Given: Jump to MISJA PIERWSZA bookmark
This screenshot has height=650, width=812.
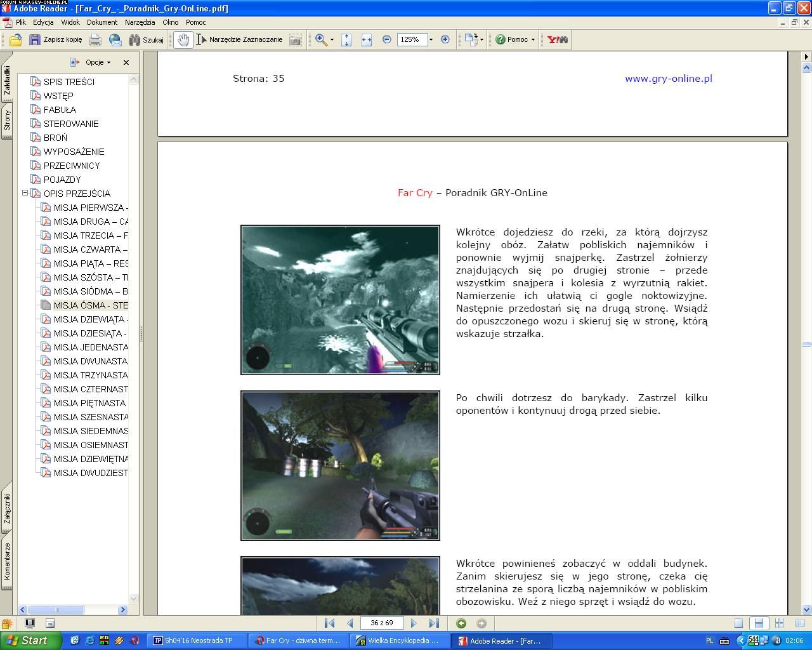Looking at the screenshot, I should tap(91, 208).
